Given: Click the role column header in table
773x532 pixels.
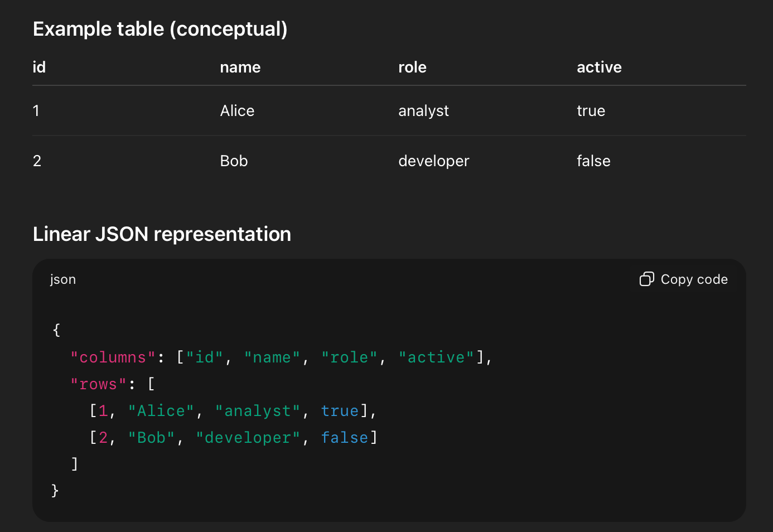Looking at the screenshot, I should 412,67.
